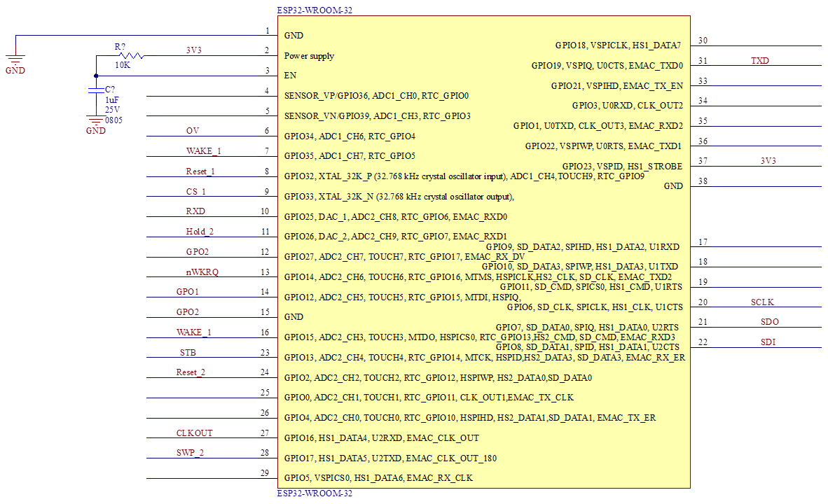Select the GPIO3, U0RXD pin name
Image resolution: width=828 pixels, height=504 pixels.
coord(628,106)
